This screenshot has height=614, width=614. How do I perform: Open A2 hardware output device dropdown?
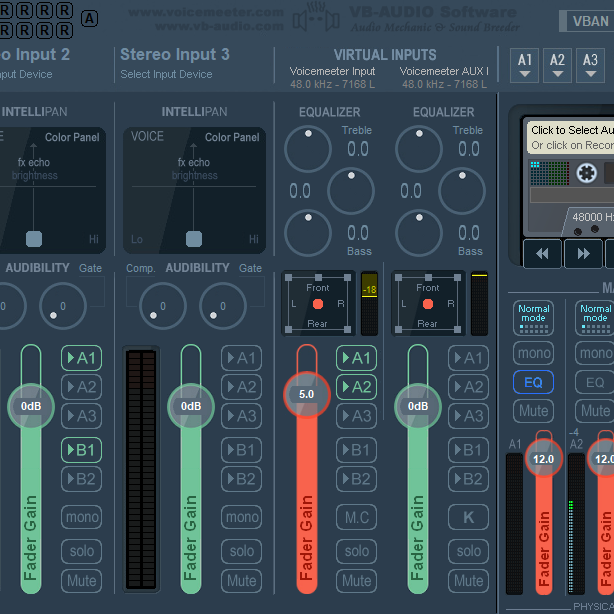pos(557,65)
